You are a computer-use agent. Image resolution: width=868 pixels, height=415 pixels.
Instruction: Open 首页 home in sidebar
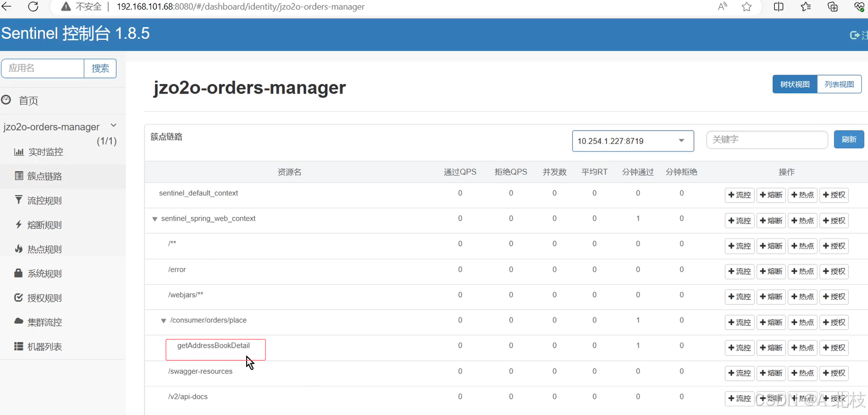(x=29, y=101)
